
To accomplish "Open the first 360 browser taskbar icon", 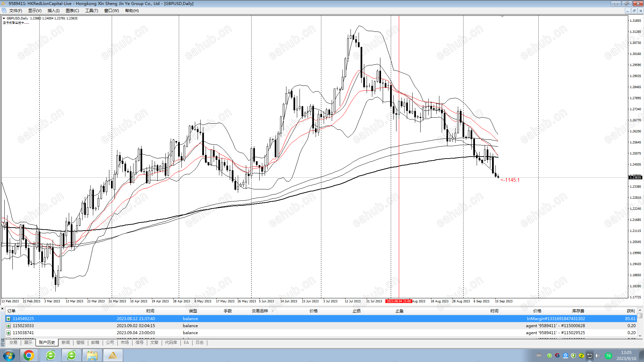I will coord(51,355).
